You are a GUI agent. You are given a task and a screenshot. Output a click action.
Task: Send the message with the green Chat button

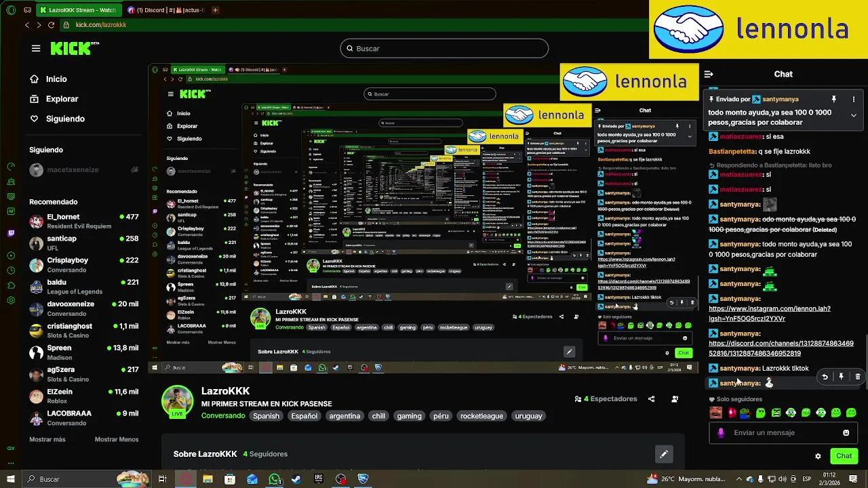pyautogui.click(x=844, y=456)
